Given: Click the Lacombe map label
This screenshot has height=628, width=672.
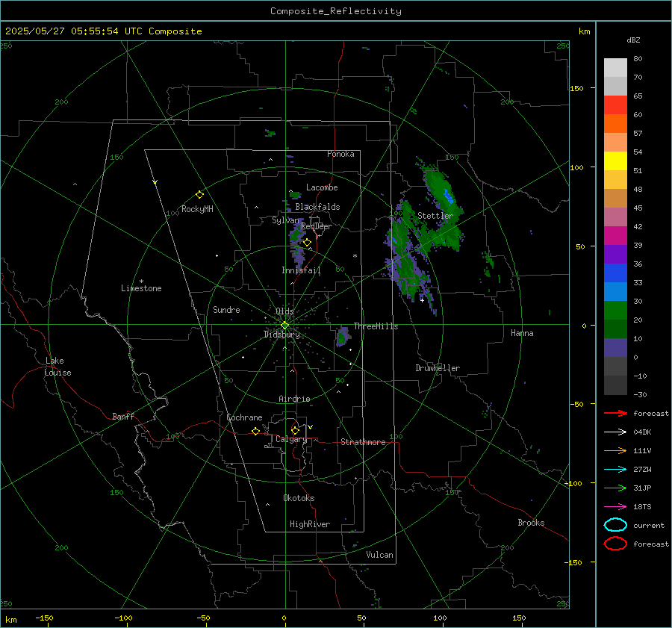Looking at the screenshot, I should (322, 187).
